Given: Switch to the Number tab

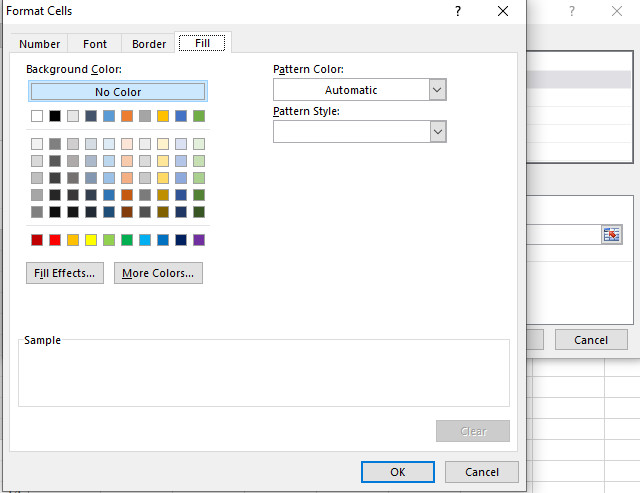Looking at the screenshot, I should click(x=40, y=44).
